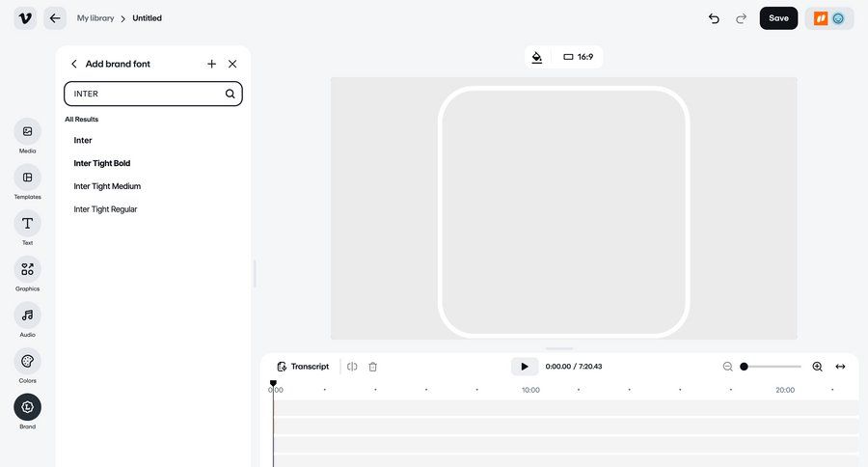Choose the Inter font result
Image resolution: width=868 pixels, height=467 pixels.
click(x=83, y=140)
